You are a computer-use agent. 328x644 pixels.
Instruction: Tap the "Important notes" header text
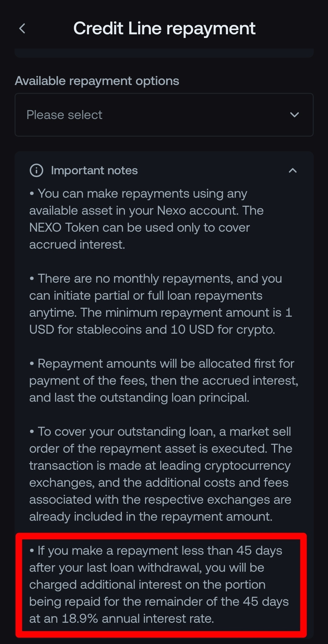(x=94, y=170)
